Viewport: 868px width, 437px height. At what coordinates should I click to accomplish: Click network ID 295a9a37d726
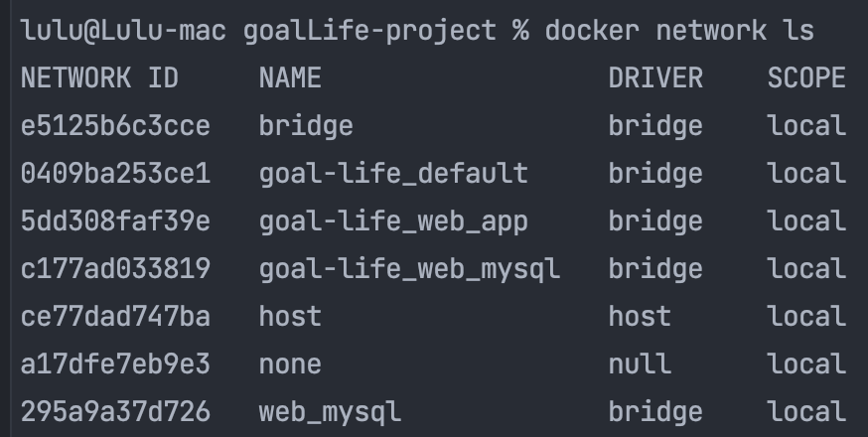pyautogui.click(x=115, y=411)
